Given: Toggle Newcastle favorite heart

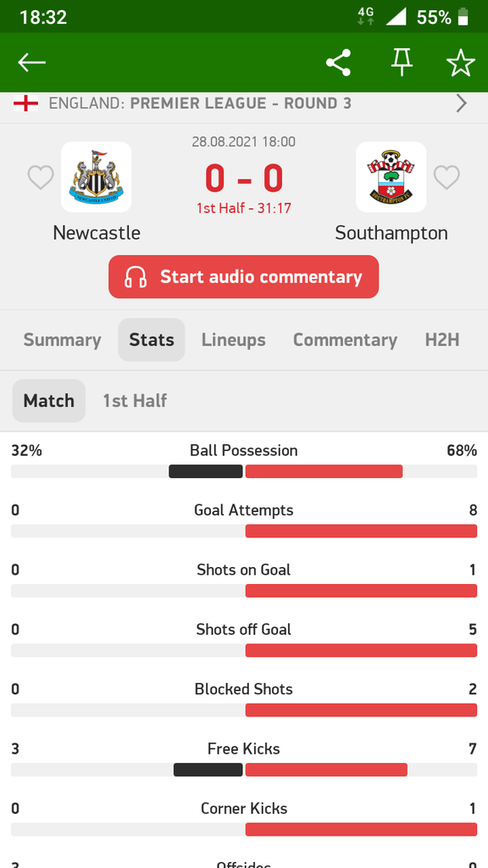Looking at the screenshot, I should pos(41,178).
